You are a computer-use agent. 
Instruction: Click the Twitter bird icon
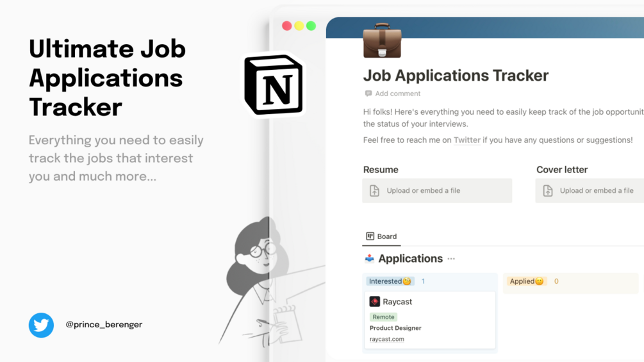[x=41, y=325]
